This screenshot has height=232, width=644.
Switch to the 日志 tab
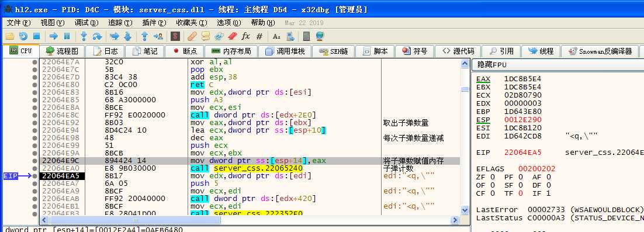coord(105,51)
